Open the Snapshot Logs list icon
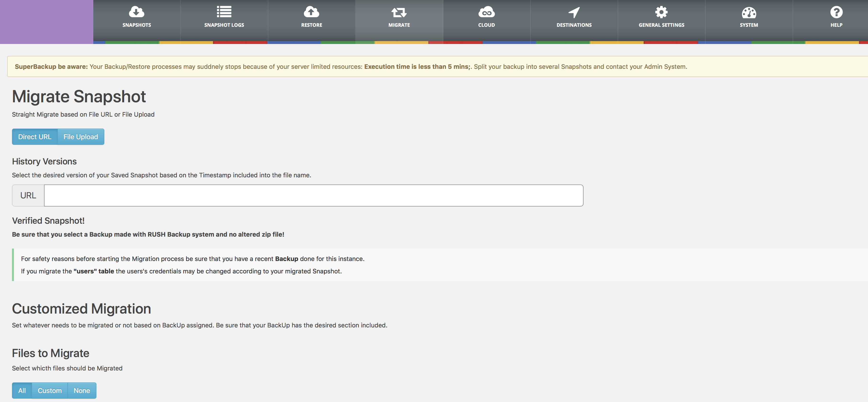The image size is (868, 402). (224, 12)
